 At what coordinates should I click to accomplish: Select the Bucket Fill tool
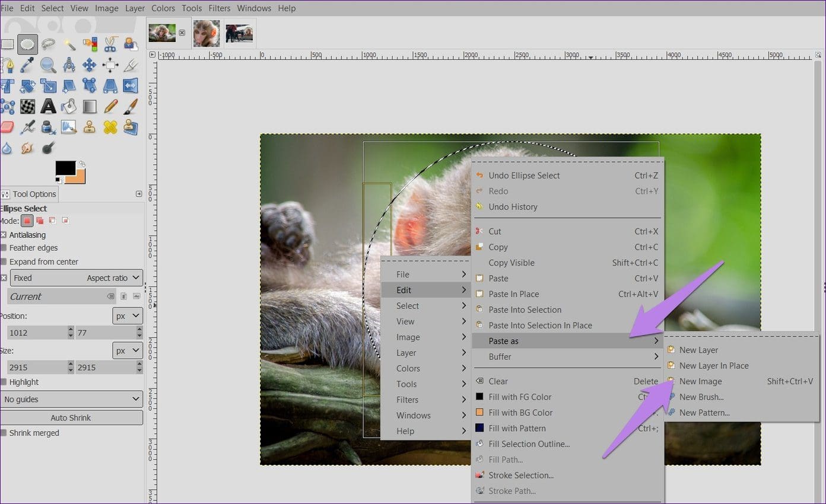coord(69,107)
